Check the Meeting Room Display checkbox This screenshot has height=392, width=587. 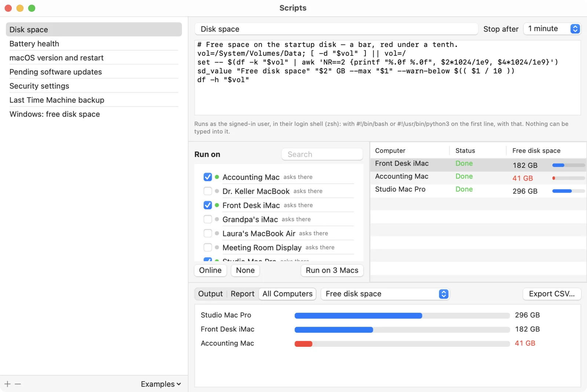(x=208, y=248)
